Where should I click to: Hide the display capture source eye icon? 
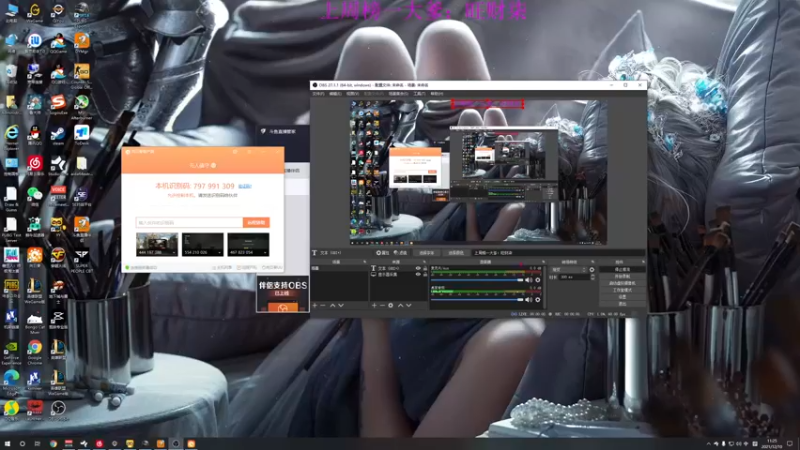tap(418, 274)
